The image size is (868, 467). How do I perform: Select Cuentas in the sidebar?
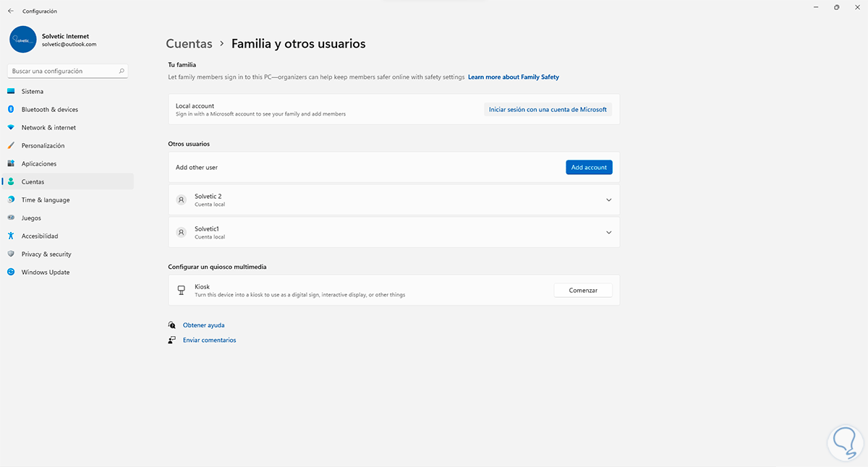coord(33,182)
